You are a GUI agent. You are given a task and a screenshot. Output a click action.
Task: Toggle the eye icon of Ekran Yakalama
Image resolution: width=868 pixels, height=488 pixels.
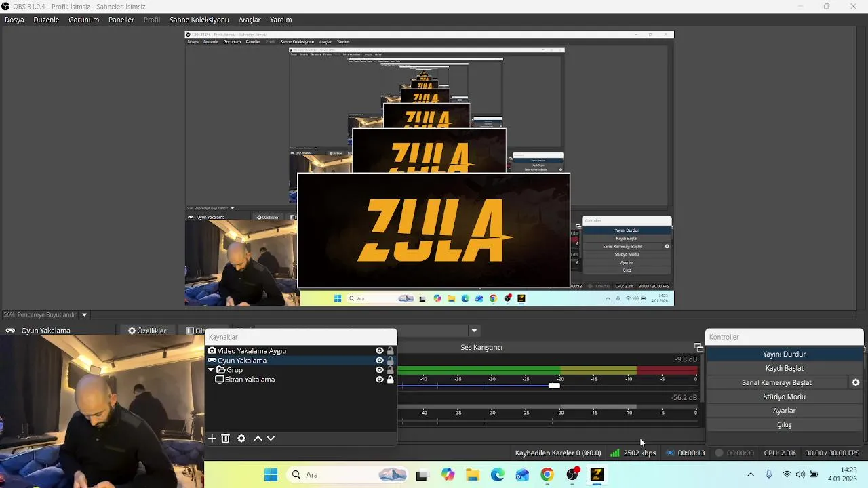(x=380, y=380)
